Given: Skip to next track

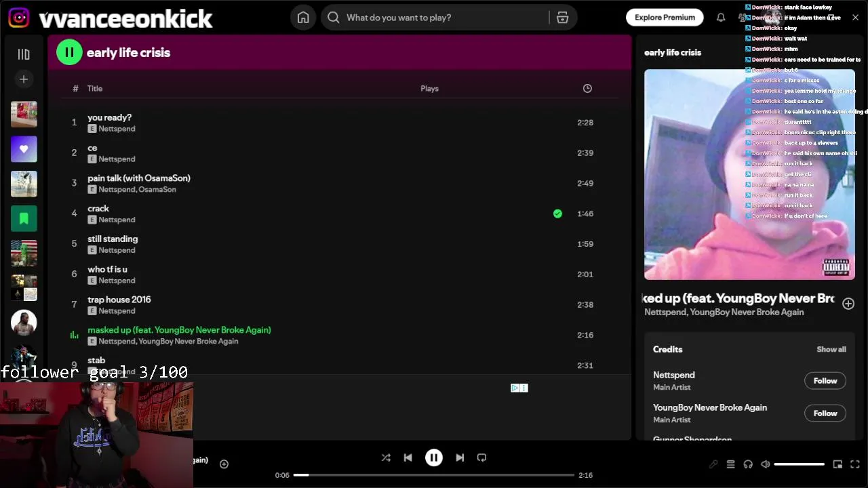Looking at the screenshot, I should pyautogui.click(x=460, y=457).
